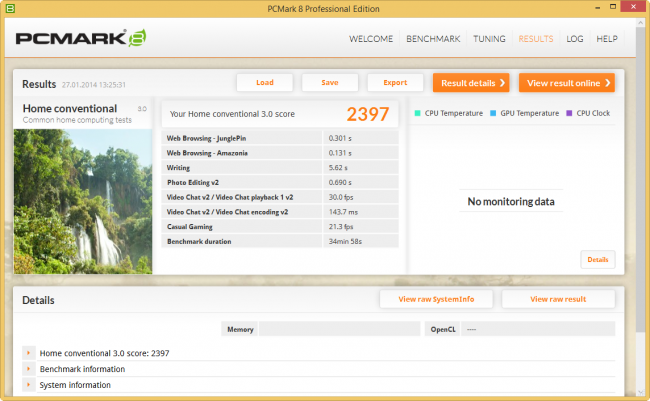Viewport: 650px width, 401px height.
Task: Open the WELCOME tab
Action: click(x=371, y=39)
